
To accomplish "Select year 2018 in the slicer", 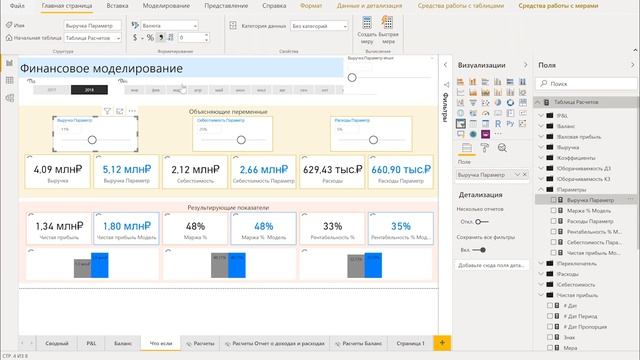I will [x=89, y=90].
